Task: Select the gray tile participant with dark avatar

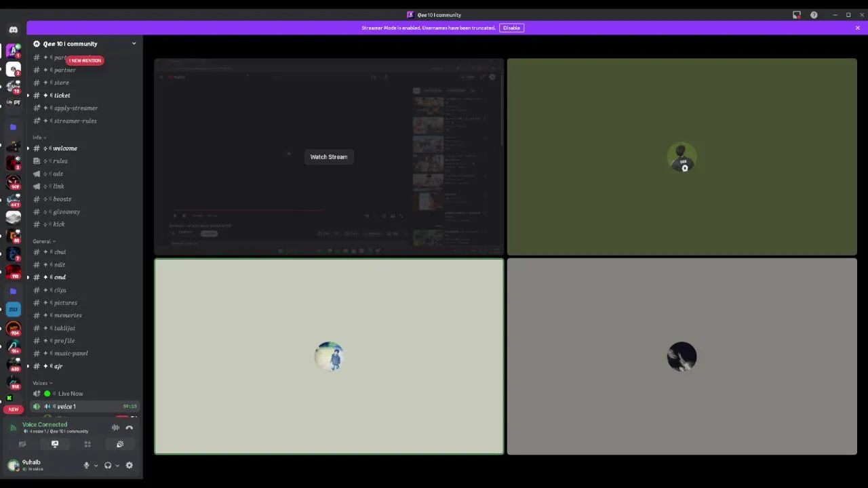Action: 682,357
